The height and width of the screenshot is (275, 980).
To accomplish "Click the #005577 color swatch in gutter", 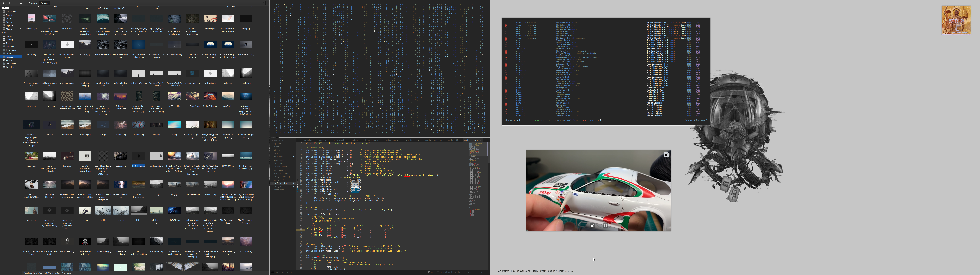I will [x=297, y=189].
